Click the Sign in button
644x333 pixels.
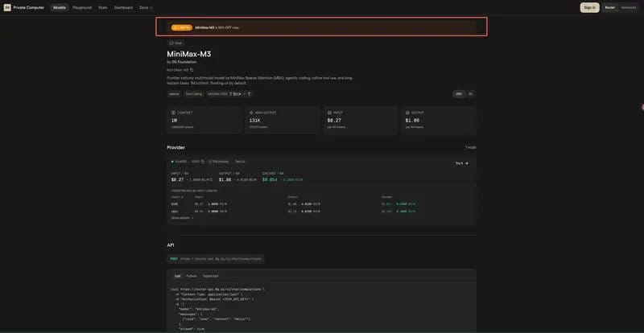(x=589, y=7)
